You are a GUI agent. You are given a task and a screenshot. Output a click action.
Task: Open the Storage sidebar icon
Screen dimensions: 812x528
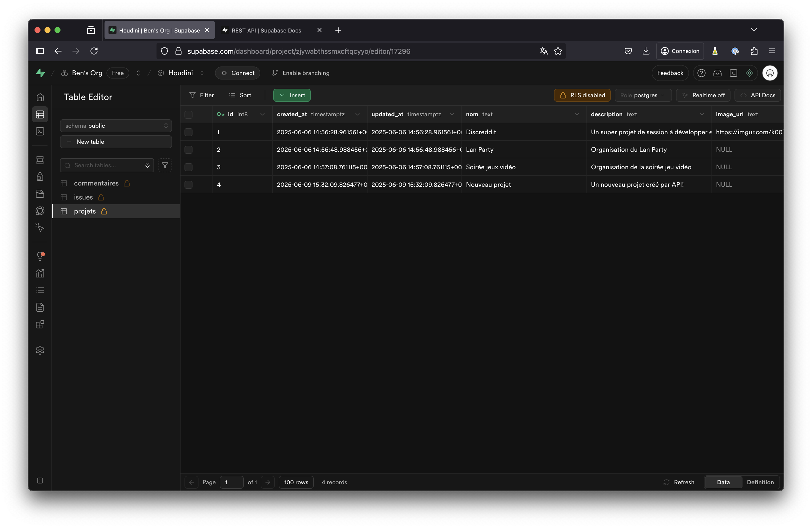click(x=40, y=194)
